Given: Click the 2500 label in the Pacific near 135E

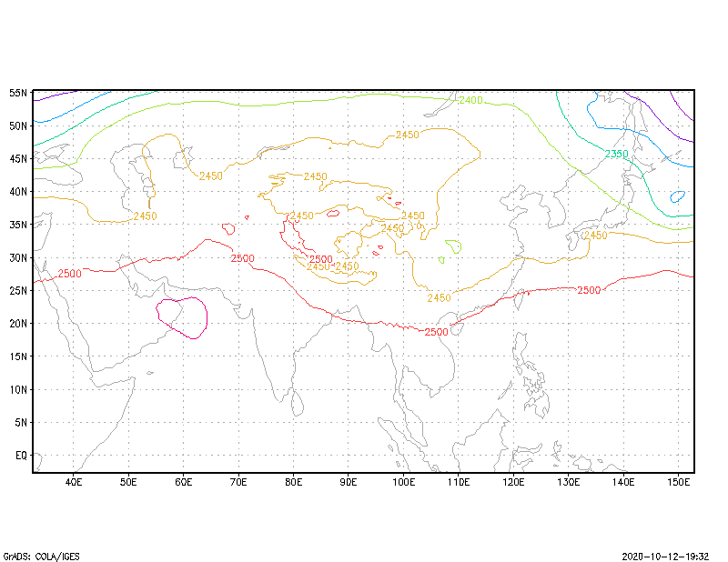Looking at the screenshot, I should 589,290.
